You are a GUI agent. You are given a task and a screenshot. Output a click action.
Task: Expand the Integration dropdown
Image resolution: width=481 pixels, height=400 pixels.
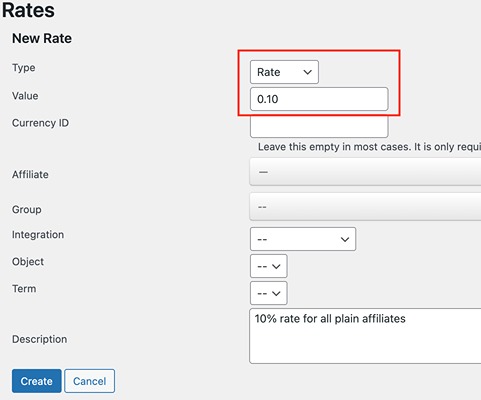tap(303, 239)
